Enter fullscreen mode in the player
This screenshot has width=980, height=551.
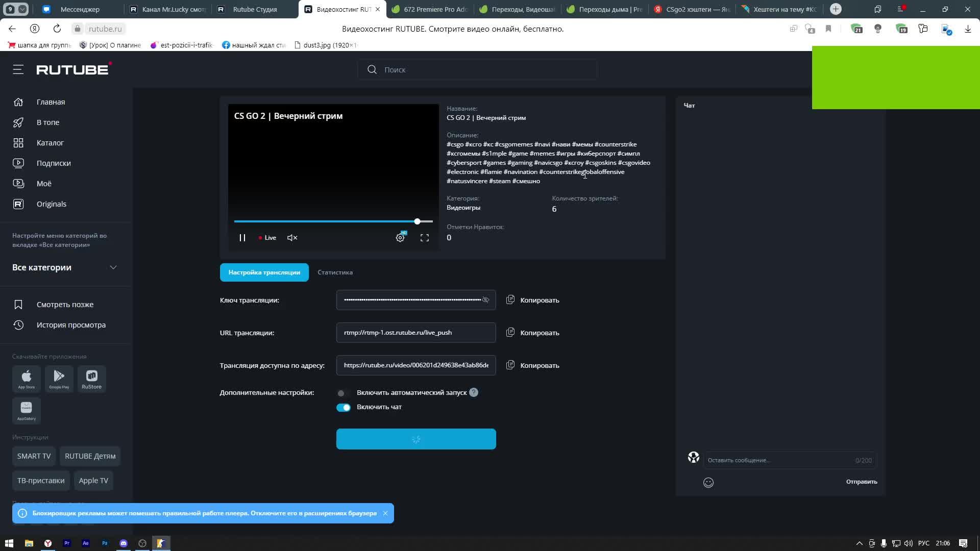click(424, 238)
